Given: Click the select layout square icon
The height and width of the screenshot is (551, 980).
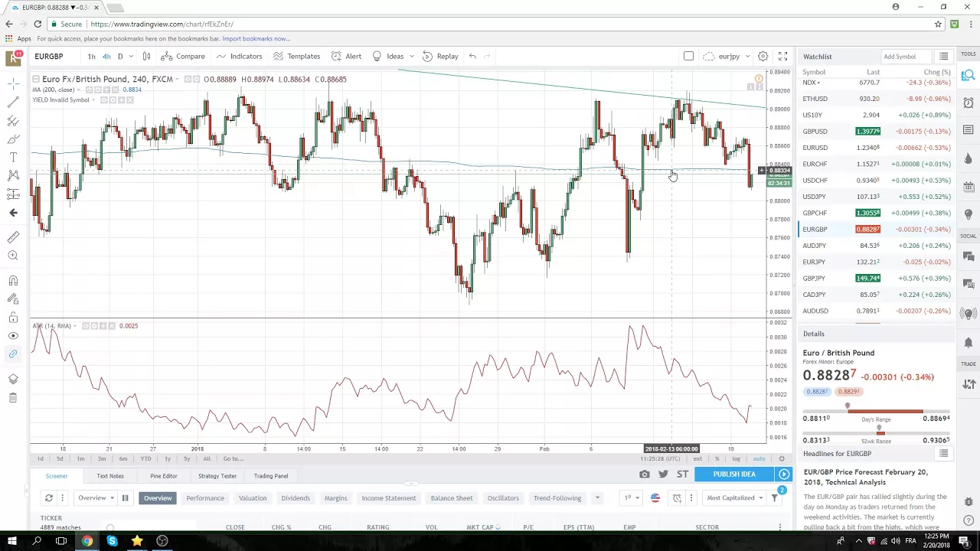Looking at the screenshot, I should (x=688, y=56).
